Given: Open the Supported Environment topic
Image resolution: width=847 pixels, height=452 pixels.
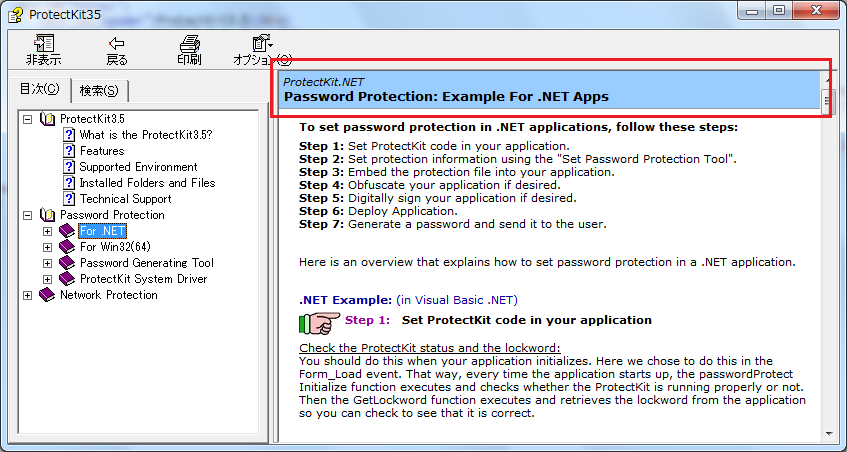Looking at the screenshot, I should (138, 167).
